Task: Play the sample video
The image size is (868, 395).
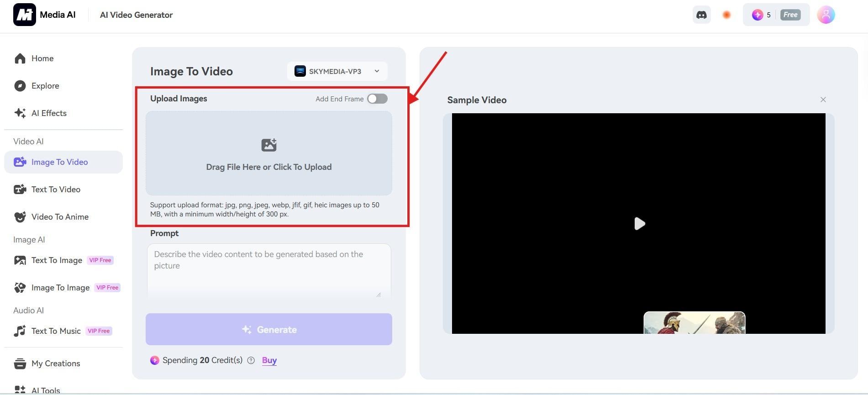Action: click(639, 223)
